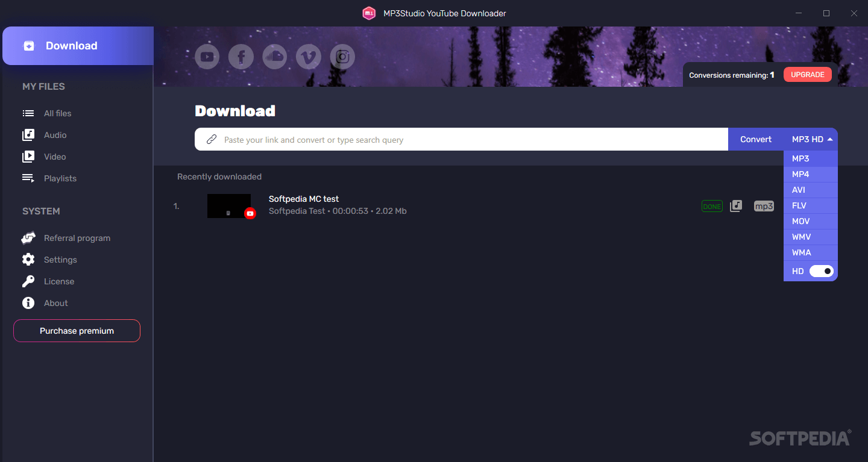Click the Purchase premium button
The height and width of the screenshot is (462, 868).
coord(77,331)
